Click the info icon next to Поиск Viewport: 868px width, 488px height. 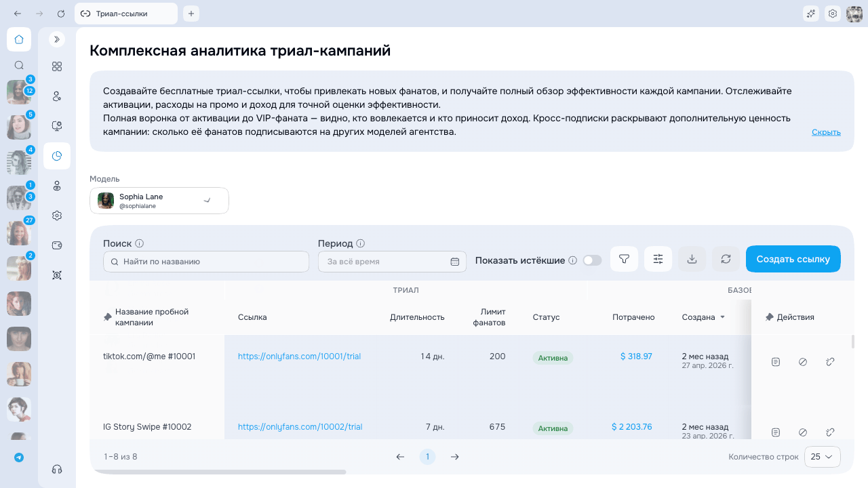[x=139, y=243]
